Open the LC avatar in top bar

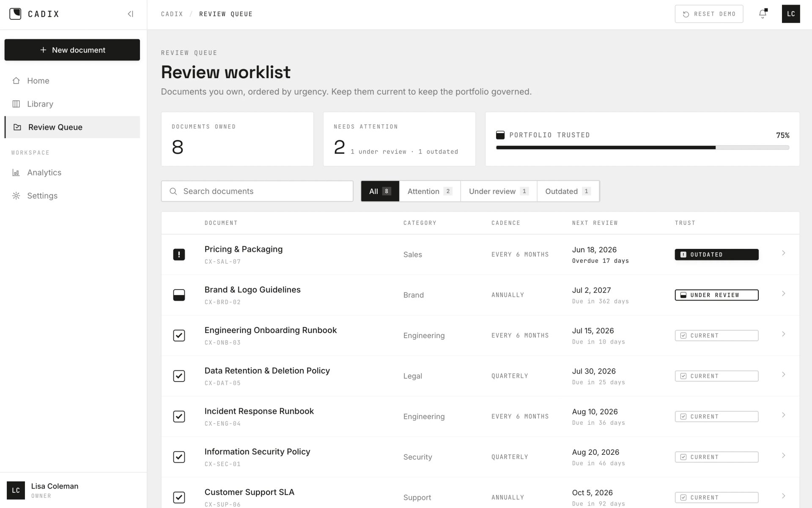click(x=791, y=14)
